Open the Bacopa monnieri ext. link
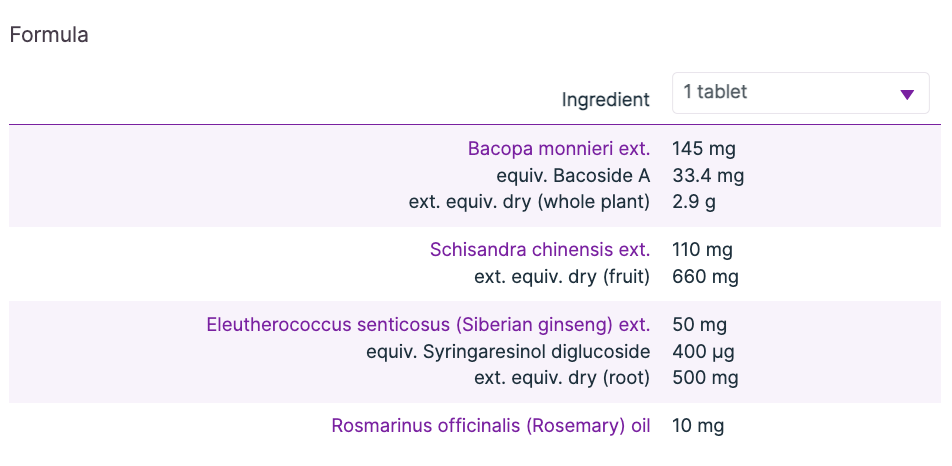The image size is (952, 466). (x=559, y=149)
